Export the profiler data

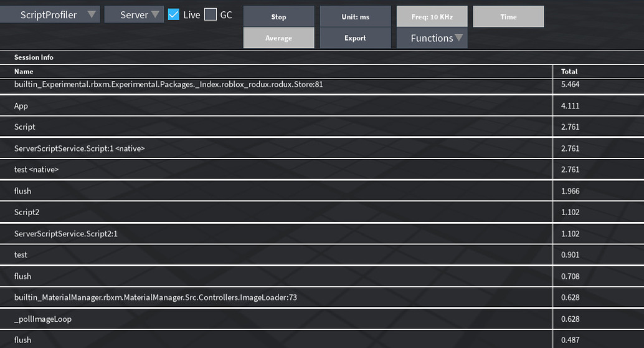[355, 38]
